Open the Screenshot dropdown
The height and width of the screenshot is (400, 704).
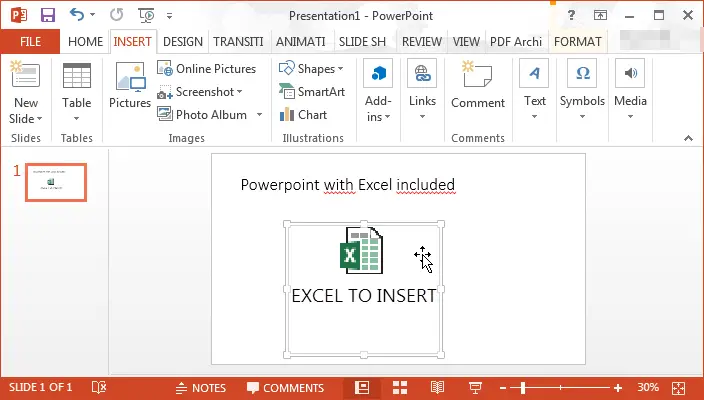click(200, 92)
